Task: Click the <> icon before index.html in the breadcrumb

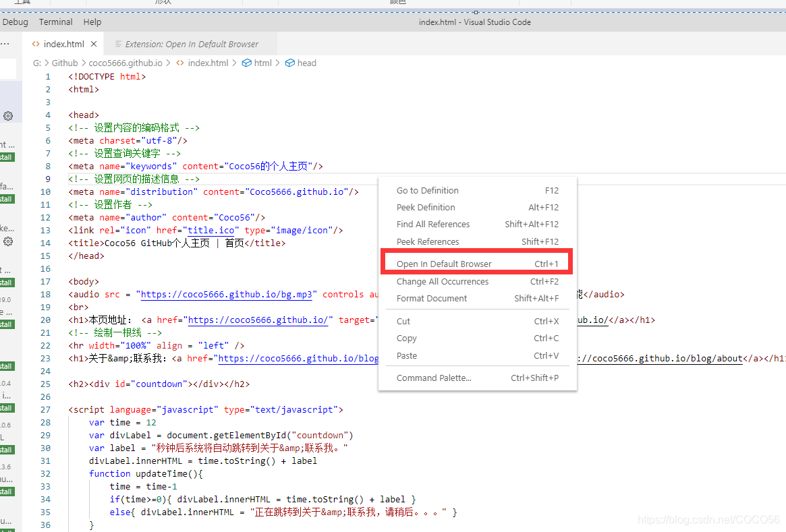Action: point(179,63)
